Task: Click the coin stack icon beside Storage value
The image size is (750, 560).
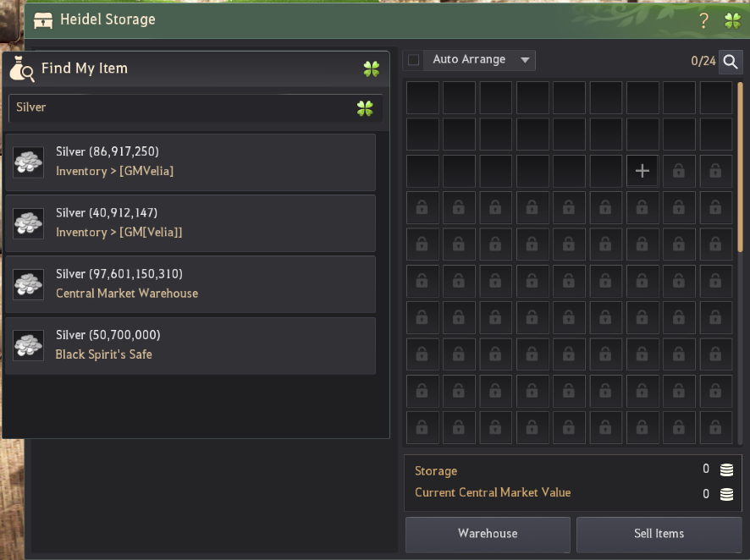Action: 726,469
